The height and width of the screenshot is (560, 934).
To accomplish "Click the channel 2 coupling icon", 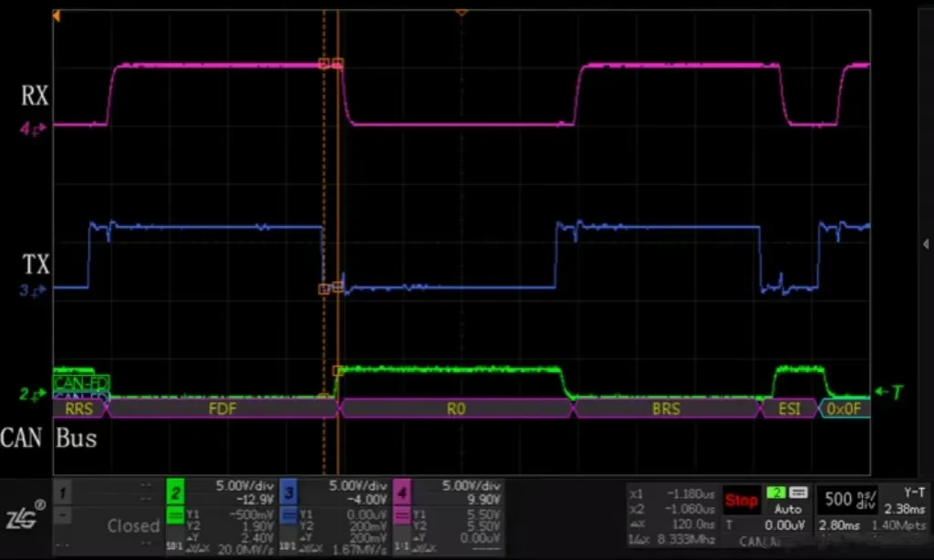I will [175, 515].
